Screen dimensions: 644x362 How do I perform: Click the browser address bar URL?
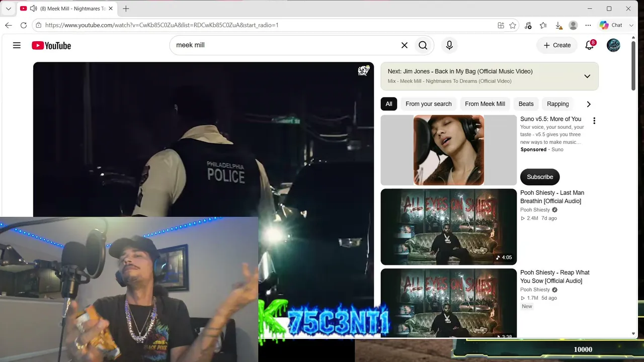click(x=162, y=25)
